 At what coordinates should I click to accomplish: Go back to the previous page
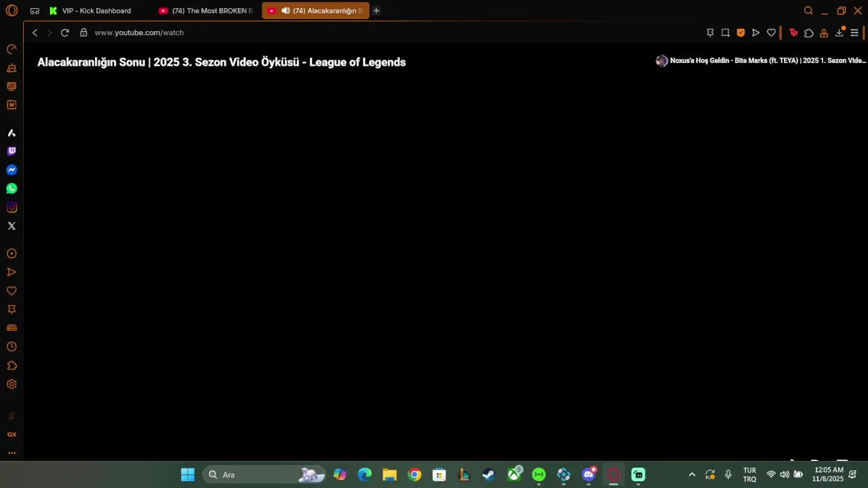[35, 33]
